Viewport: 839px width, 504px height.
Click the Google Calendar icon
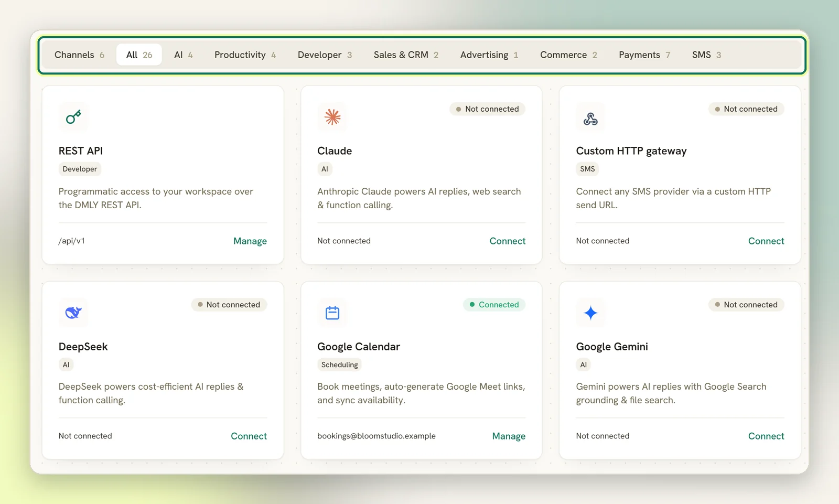(x=332, y=313)
